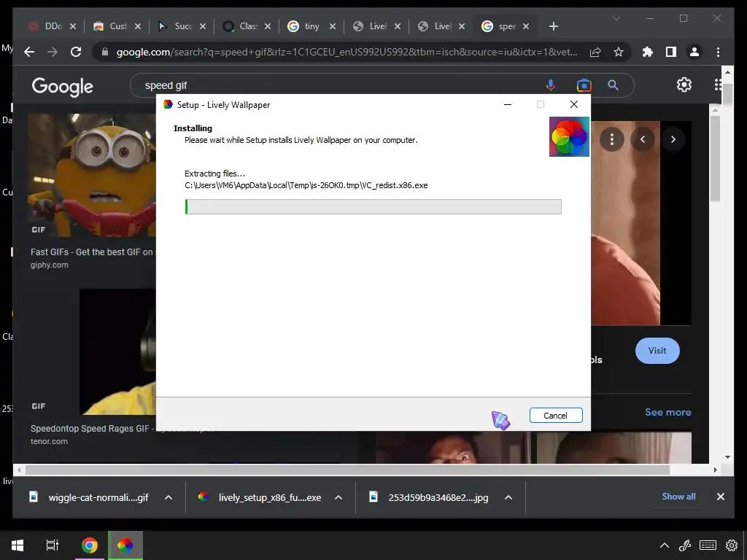
Task: Open lively_setup_x86 exe download
Action: click(x=261, y=497)
